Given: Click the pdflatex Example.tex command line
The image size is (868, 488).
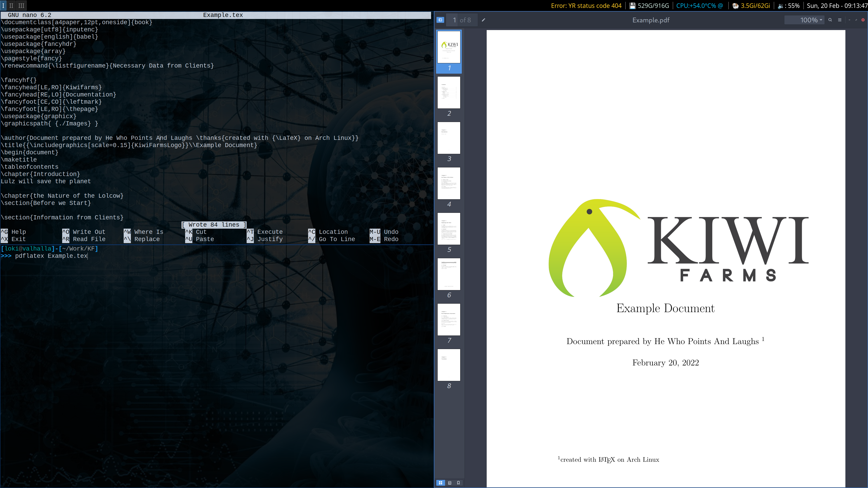Looking at the screenshot, I should pyautogui.click(x=51, y=256).
